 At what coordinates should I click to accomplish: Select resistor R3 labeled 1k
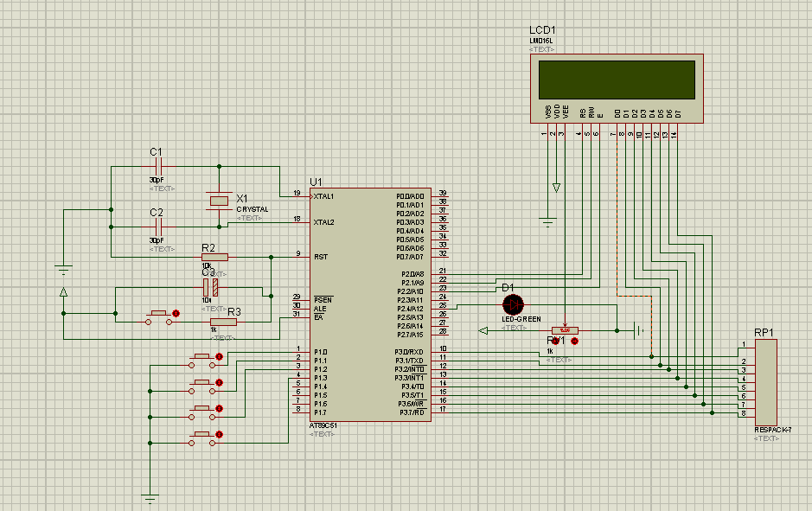tap(224, 322)
